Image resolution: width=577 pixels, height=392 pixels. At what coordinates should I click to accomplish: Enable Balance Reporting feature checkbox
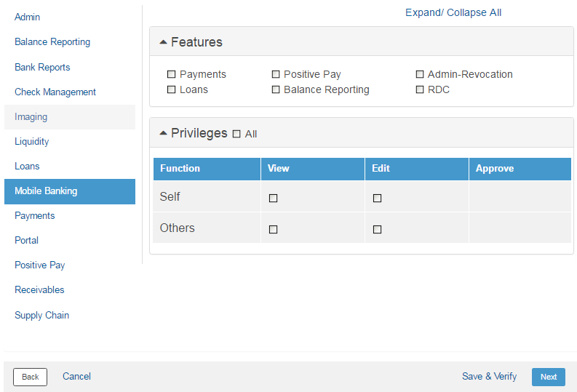276,89
